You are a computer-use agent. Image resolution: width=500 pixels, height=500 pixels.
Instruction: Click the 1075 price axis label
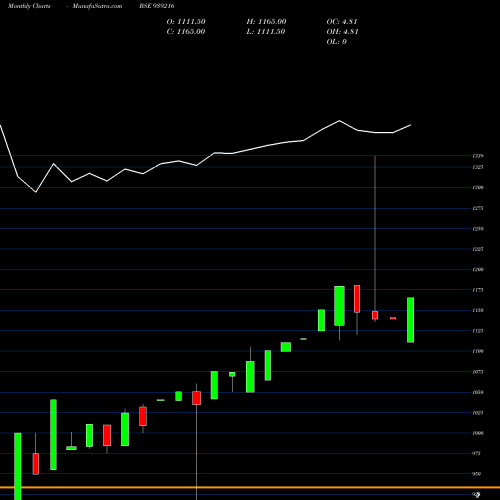(478, 372)
